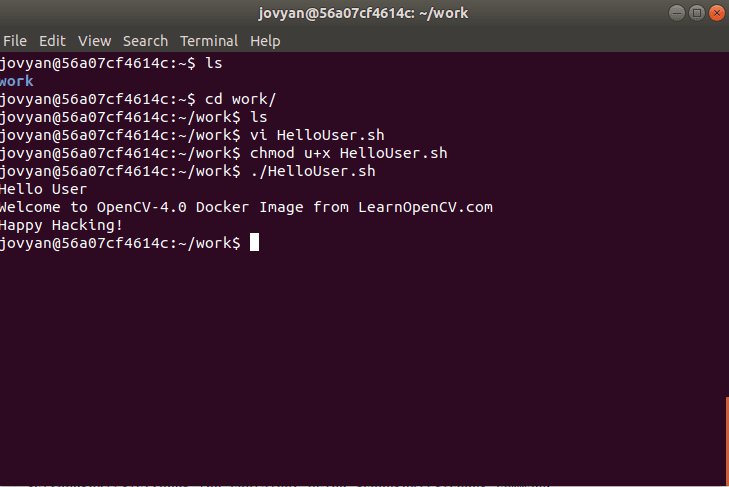Image resolution: width=729 pixels, height=487 pixels.
Task: Click the blue 'work' directory name
Action: tap(17, 81)
